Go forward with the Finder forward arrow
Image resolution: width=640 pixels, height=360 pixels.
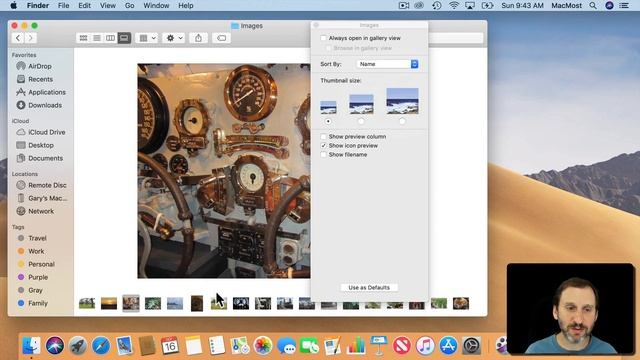[x=31, y=38]
